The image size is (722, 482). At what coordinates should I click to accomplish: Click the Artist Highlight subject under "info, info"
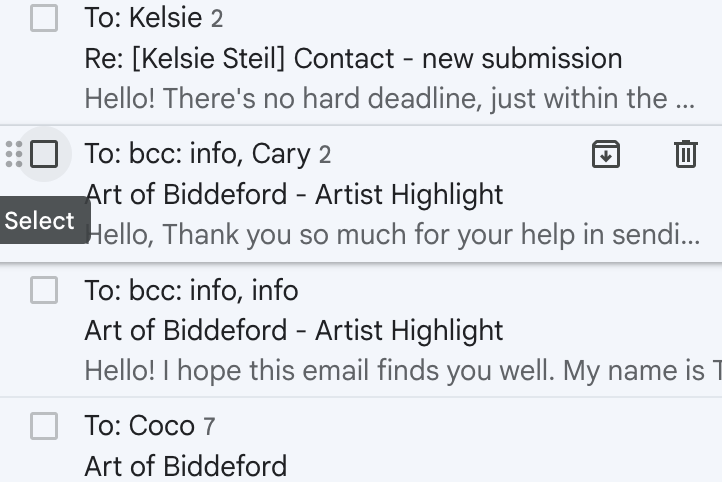tap(294, 330)
